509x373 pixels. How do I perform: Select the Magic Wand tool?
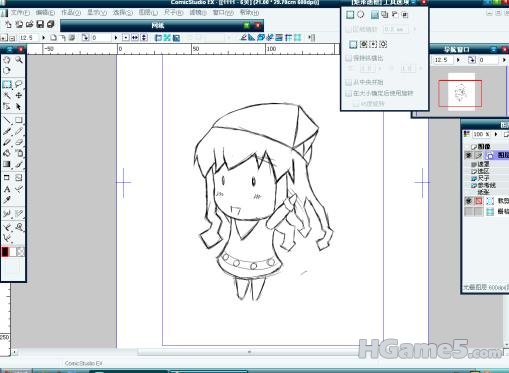click(7, 95)
